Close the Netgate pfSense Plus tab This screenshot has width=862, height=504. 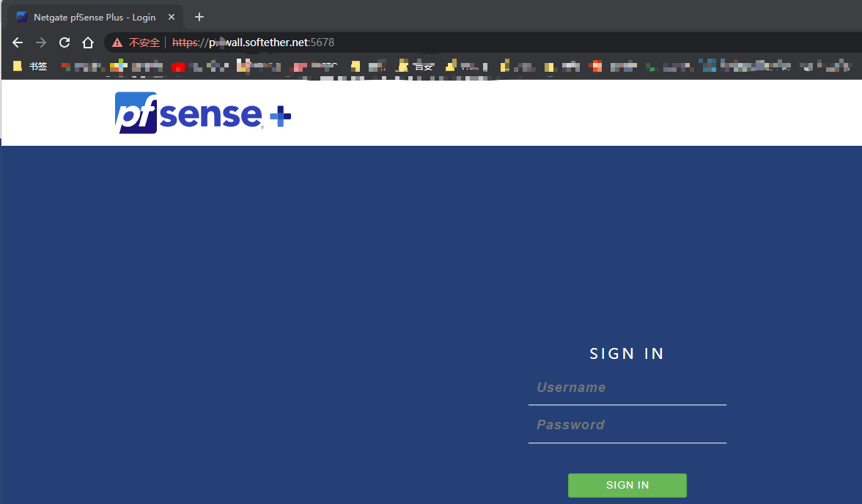click(x=172, y=17)
